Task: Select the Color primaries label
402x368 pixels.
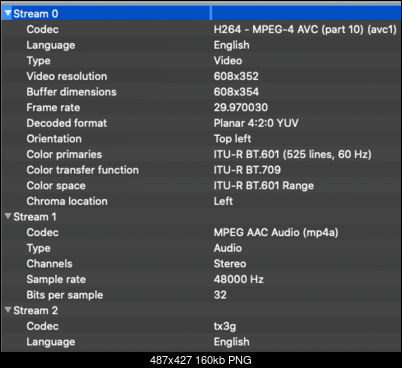Action: (64, 154)
